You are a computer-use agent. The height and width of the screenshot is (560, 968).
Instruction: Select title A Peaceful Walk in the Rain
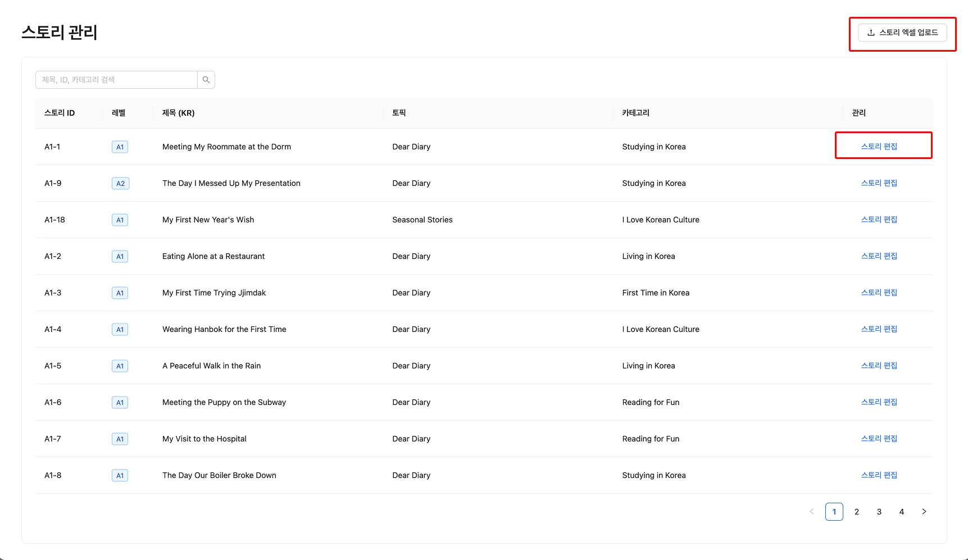(x=212, y=366)
